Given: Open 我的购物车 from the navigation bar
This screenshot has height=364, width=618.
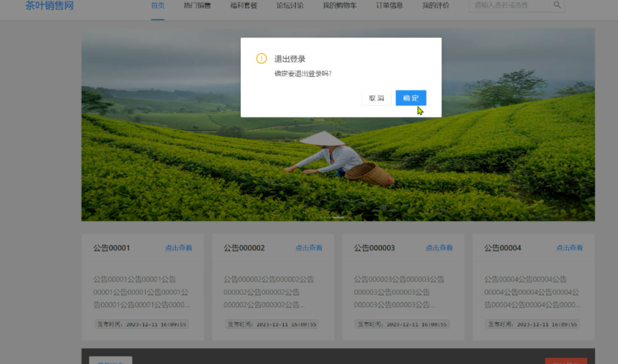Looking at the screenshot, I should coord(339,6).
